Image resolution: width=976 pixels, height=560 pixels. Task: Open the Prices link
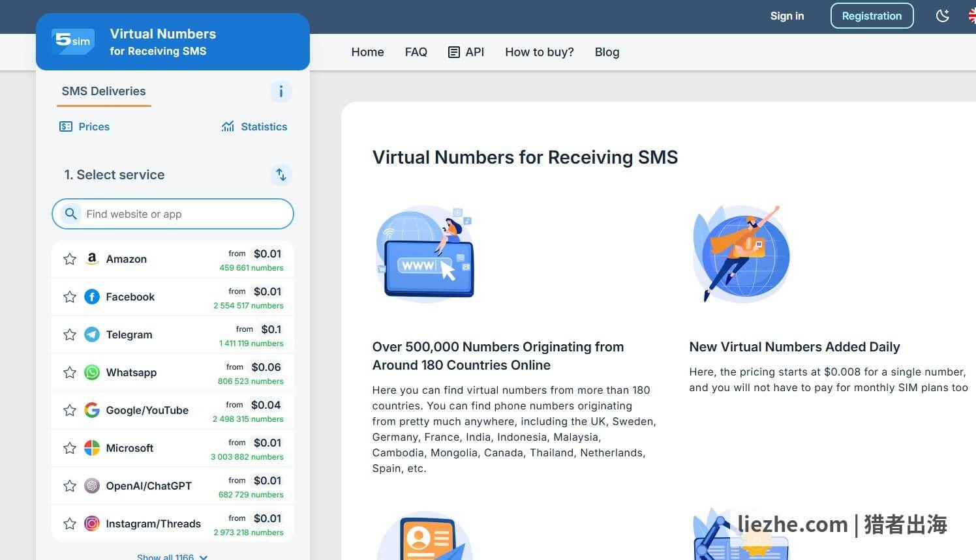[84, 126]
